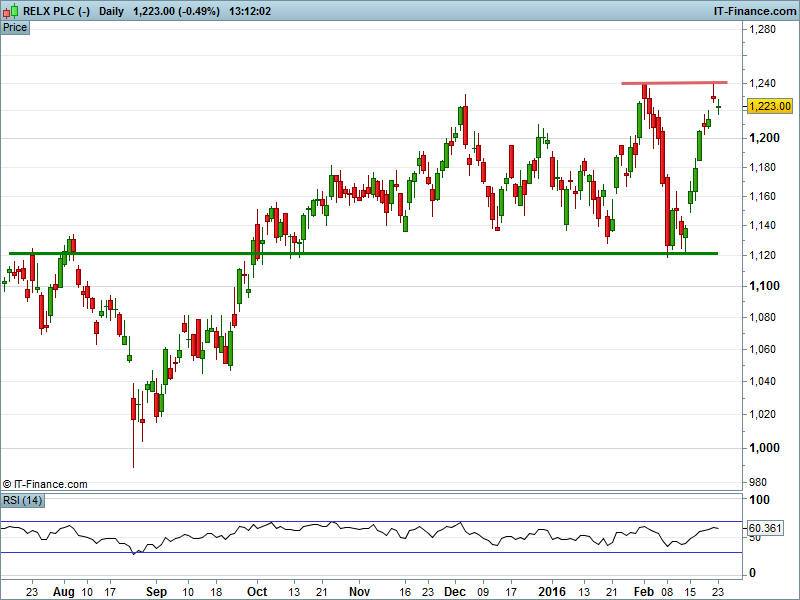Click the 1,200 price axis label
The height and width of the screenshot is (600, 800).
coord(764,138)
